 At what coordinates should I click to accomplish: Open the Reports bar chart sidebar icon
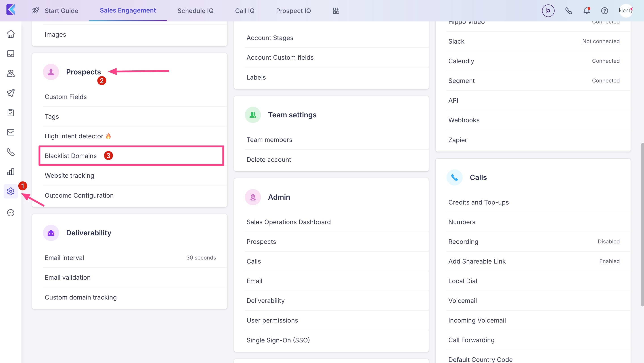(x=11, y=172)
